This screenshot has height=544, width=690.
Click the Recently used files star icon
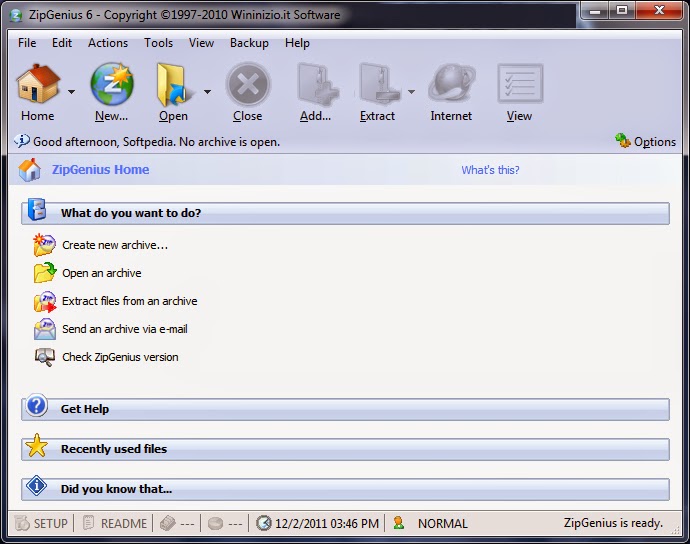[36, 446]
